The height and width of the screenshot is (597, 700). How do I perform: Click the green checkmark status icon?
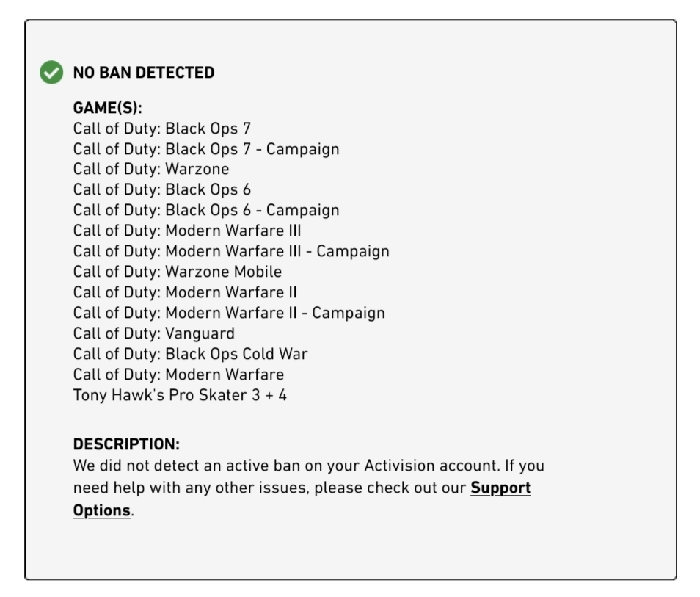point(51,73)
